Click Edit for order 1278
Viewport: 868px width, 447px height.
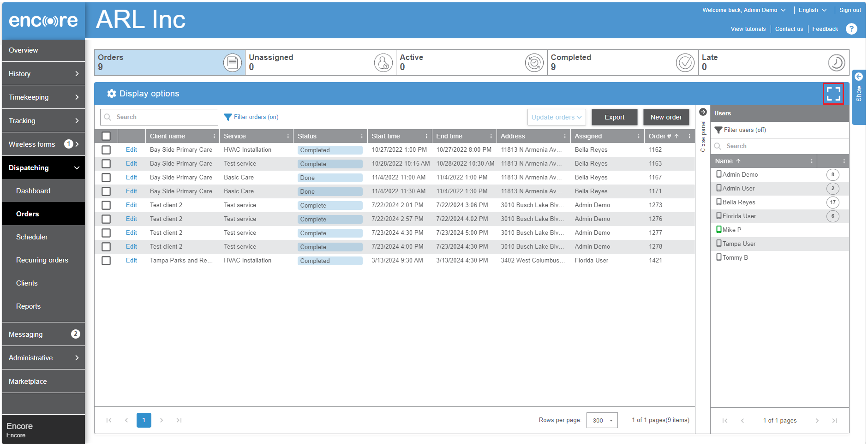(132, 247)
